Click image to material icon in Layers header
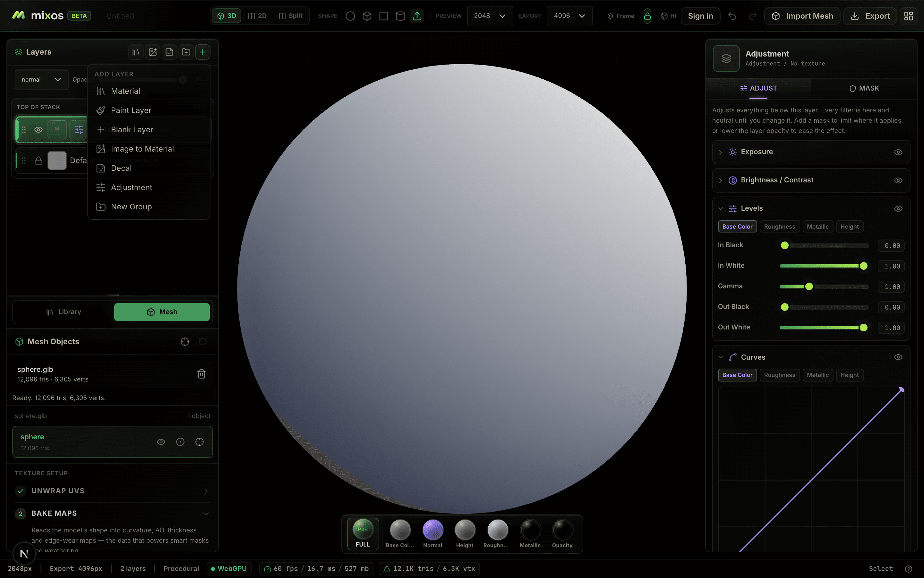This screenshot has height=578, width=924. tap(153, 52)
